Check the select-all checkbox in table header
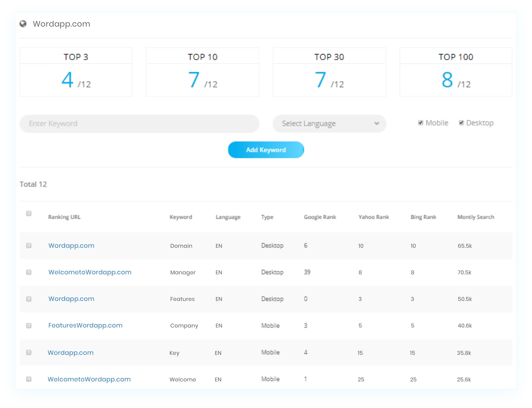 [x=29, y=214]
